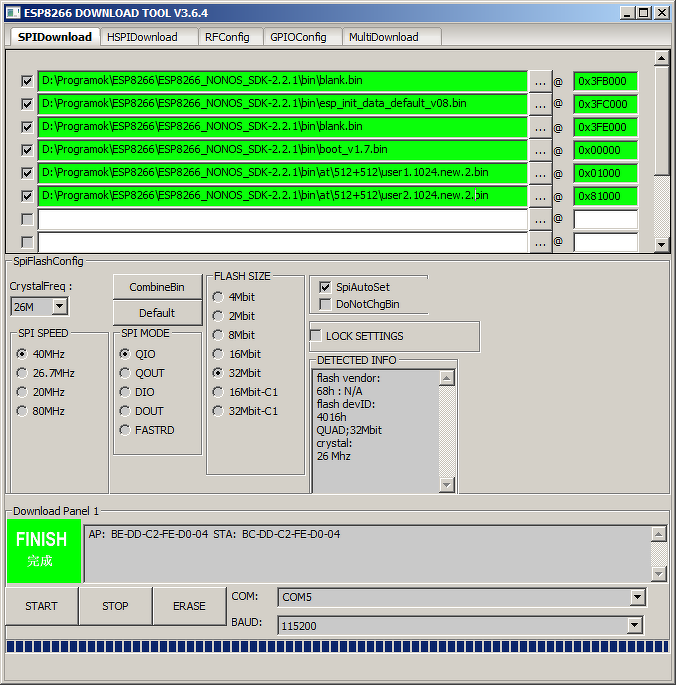Select QOUT SPI mode
The image size is (676, 685).
coord(142,373)
